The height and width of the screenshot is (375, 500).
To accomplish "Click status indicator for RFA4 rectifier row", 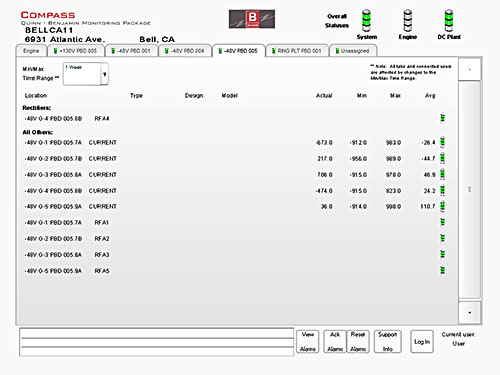I will pyautogui.click(x=443, y=118).
